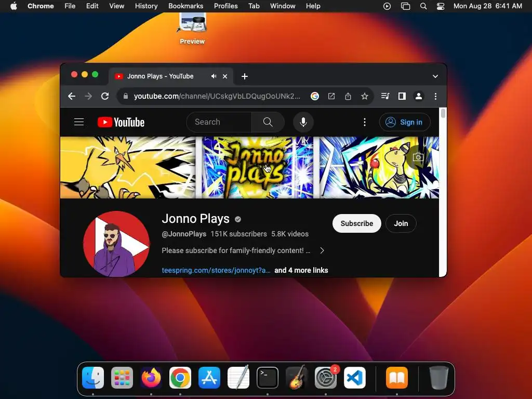Open YouTube settings three-dot menu

[x=365, y=122]
